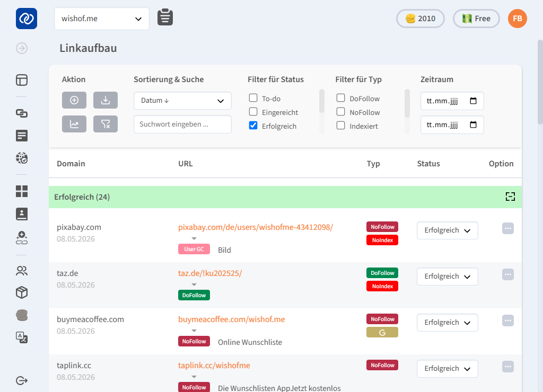Screen dimensions: 543x392
Task: Open the users group icon in sidebar
Action: pos(22,271)
